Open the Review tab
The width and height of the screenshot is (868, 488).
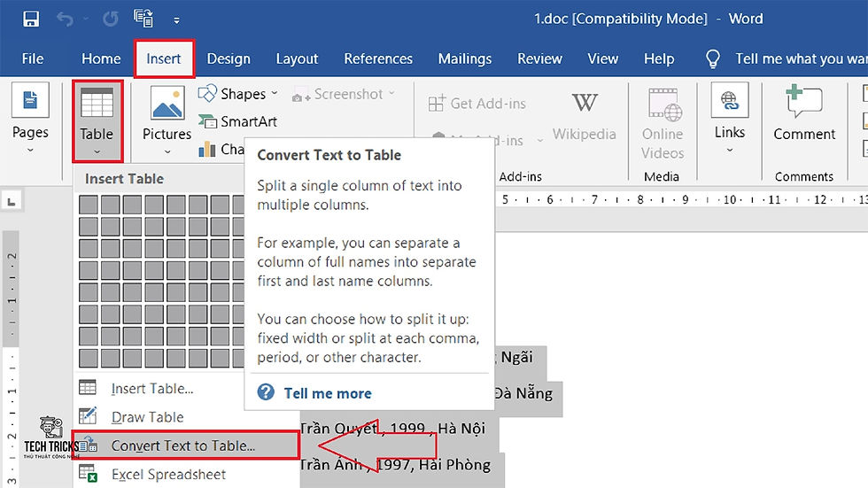(539, 58)
